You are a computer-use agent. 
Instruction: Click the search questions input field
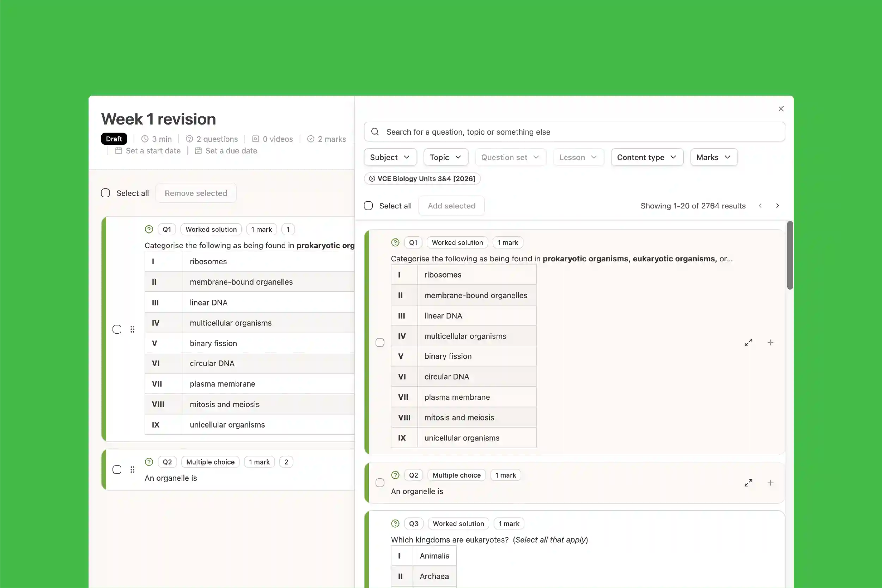coord(574,132)
